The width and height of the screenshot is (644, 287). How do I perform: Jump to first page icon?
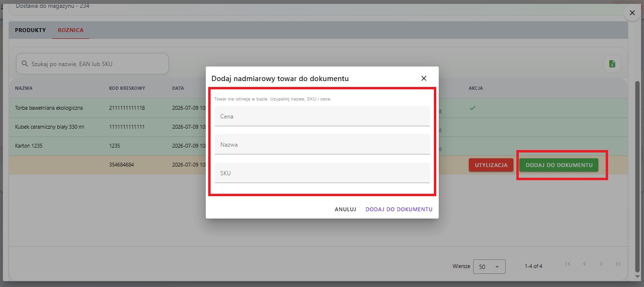568,264
